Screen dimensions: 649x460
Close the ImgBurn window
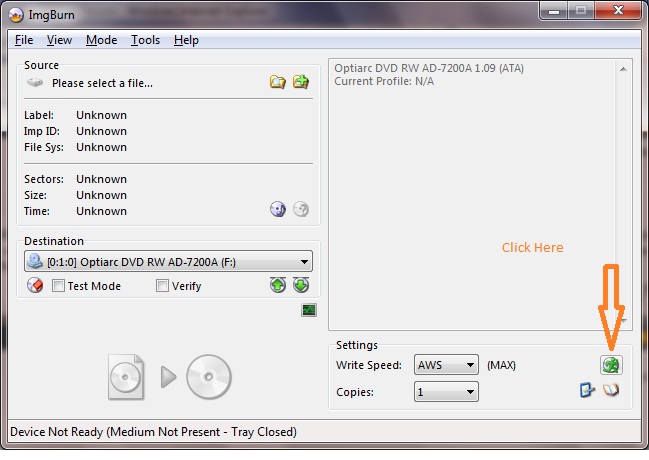coord(618,10)
